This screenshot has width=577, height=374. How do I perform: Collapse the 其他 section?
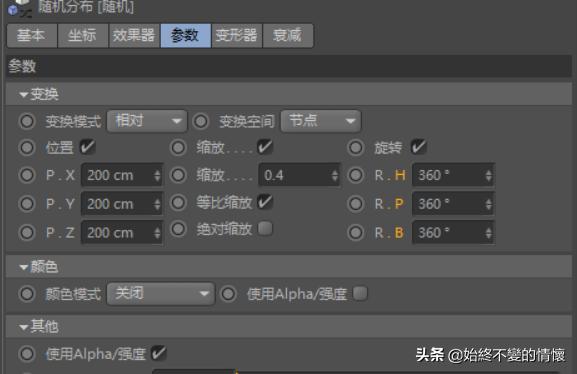24,327
